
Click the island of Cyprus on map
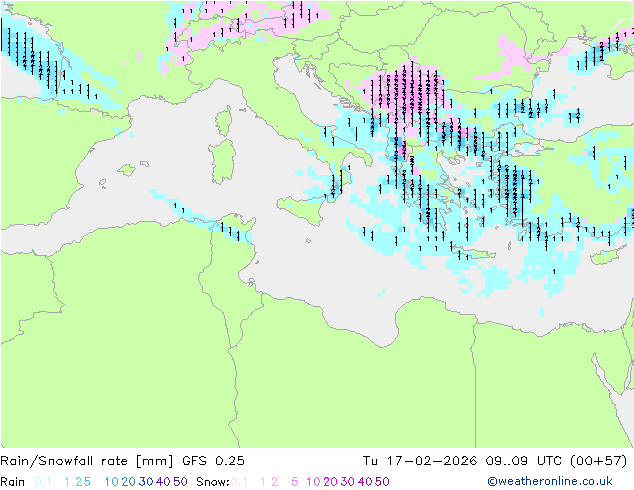tap(607, 256)
